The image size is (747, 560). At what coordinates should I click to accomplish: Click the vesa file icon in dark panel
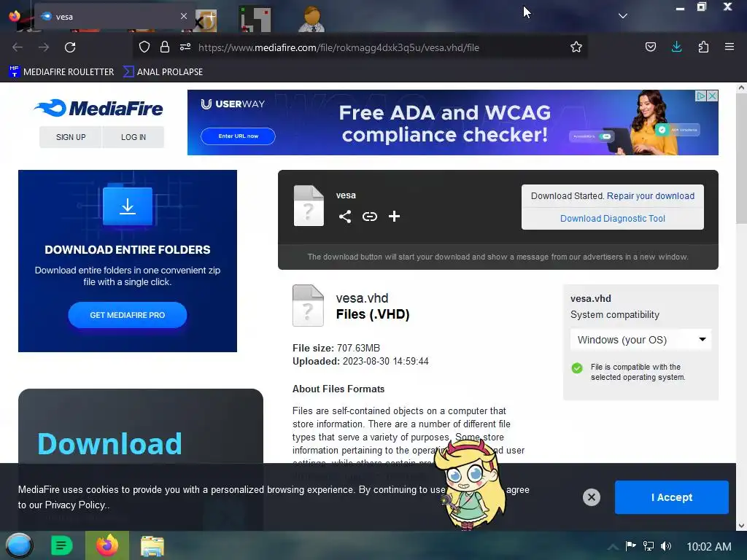tap(309, 205)
